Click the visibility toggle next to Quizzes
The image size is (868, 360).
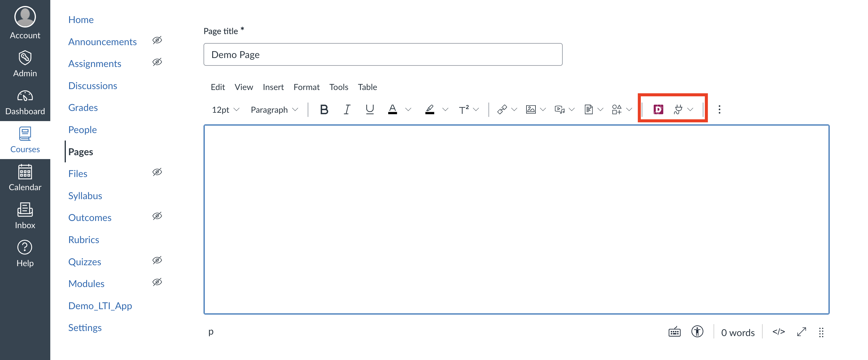click(157, 260)
